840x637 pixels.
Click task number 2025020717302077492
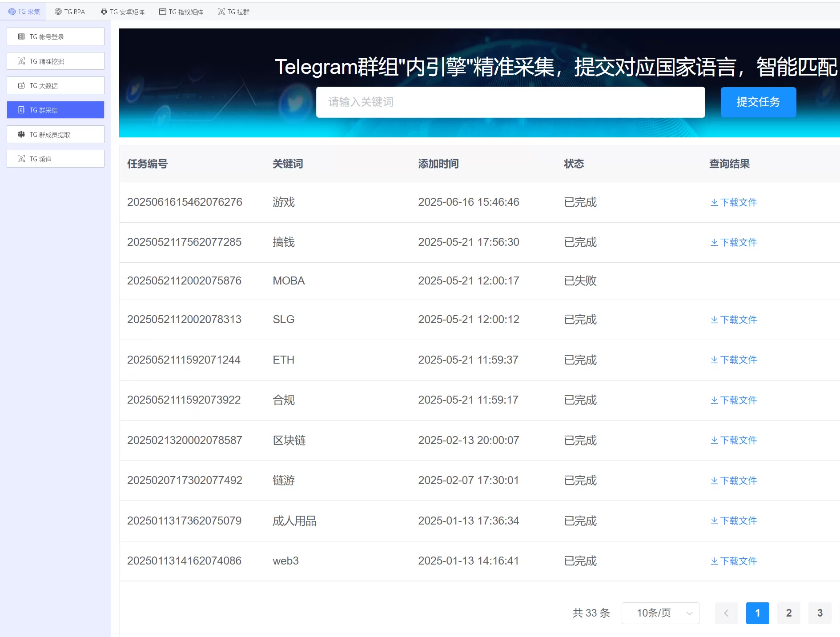185,480
